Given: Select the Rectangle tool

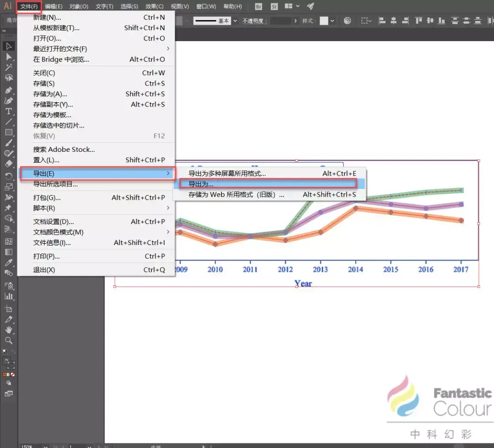Looking at the screenshot, I should (x=9, y=132).
